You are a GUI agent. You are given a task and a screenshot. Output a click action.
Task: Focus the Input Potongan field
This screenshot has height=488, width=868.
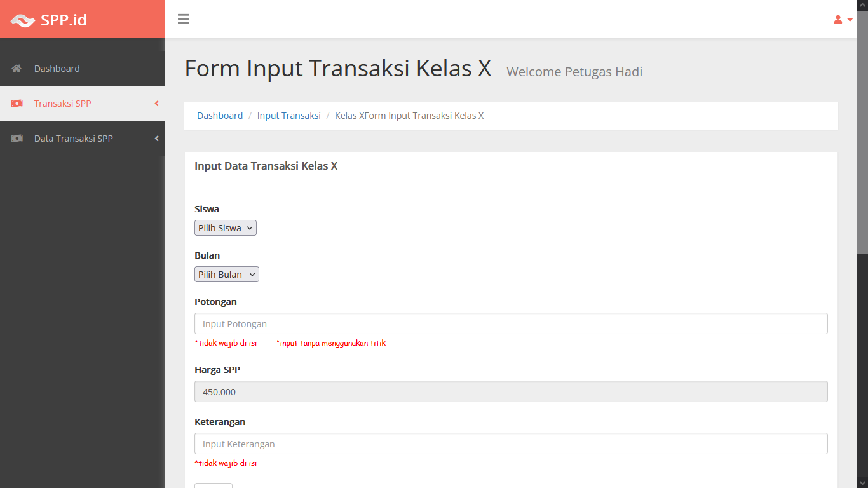(511, 323)
